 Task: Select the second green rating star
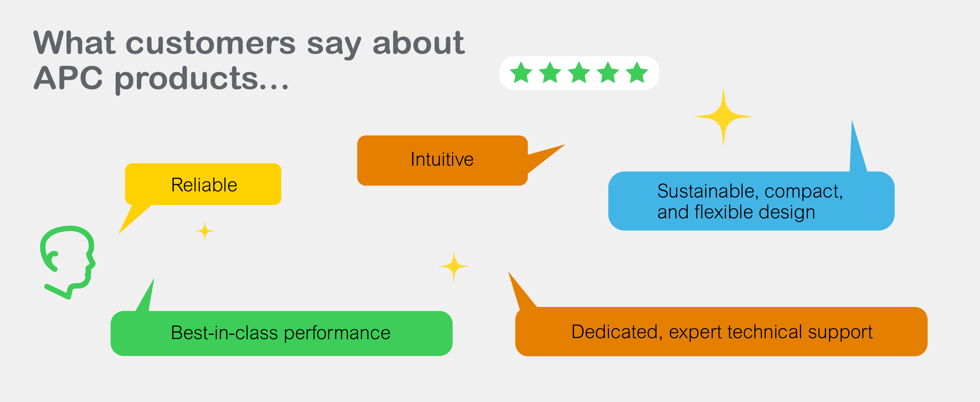tap(550, 72)
